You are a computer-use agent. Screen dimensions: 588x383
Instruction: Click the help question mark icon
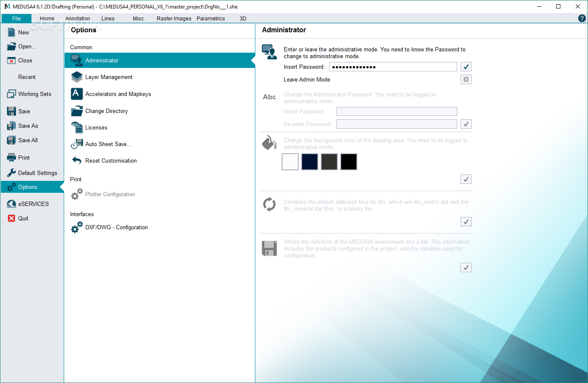pos(582,18)
